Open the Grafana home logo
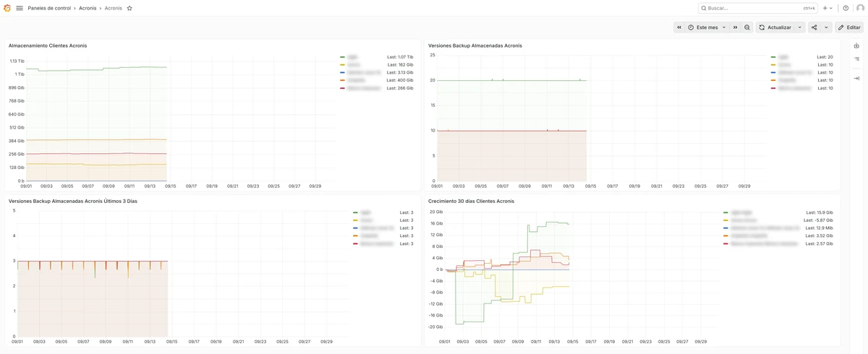868x354 pixels. [x=7, y=8]
